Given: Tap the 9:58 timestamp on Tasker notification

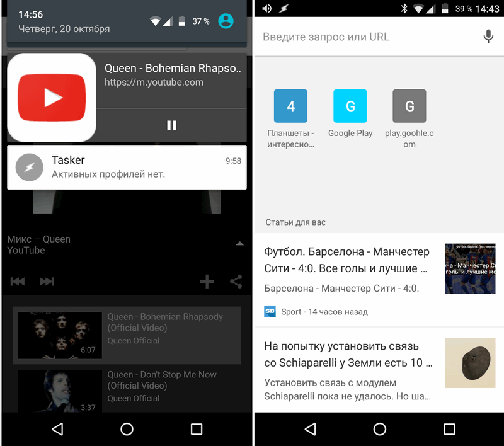Looking at the screenshot, I should 233,161.
